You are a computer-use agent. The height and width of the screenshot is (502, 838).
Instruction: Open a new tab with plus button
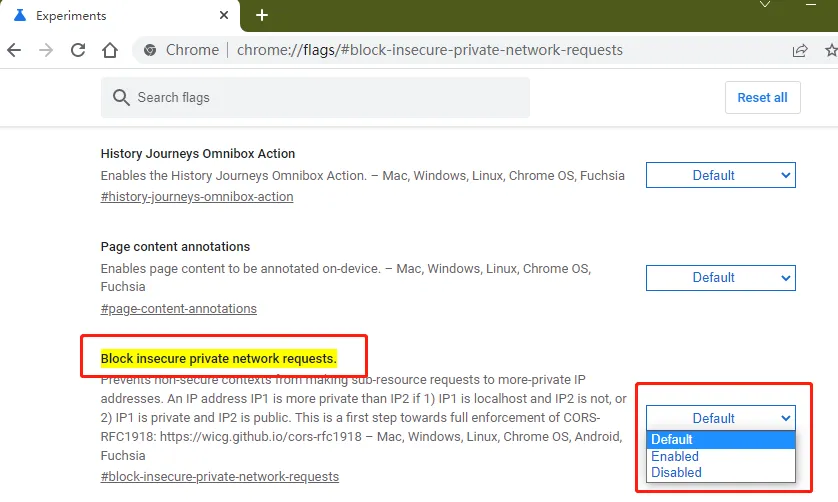pyautogui.click(x=262, y=15)
